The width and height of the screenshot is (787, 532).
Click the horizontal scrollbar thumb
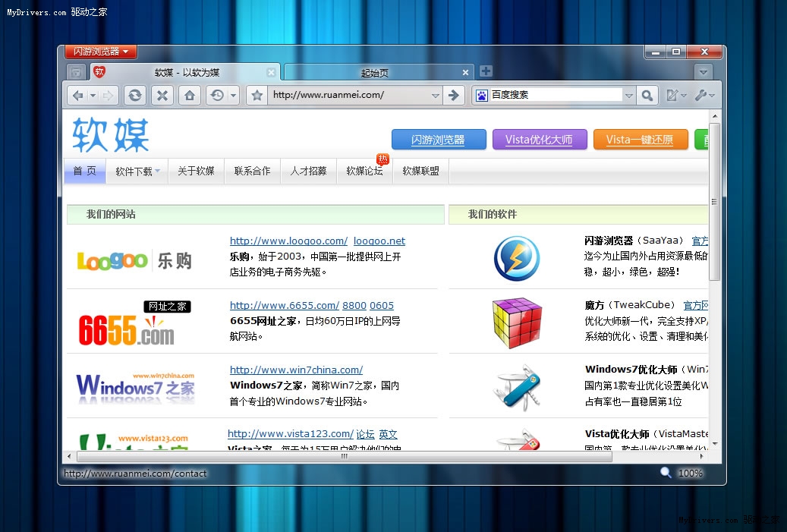[x=345, y=456]
